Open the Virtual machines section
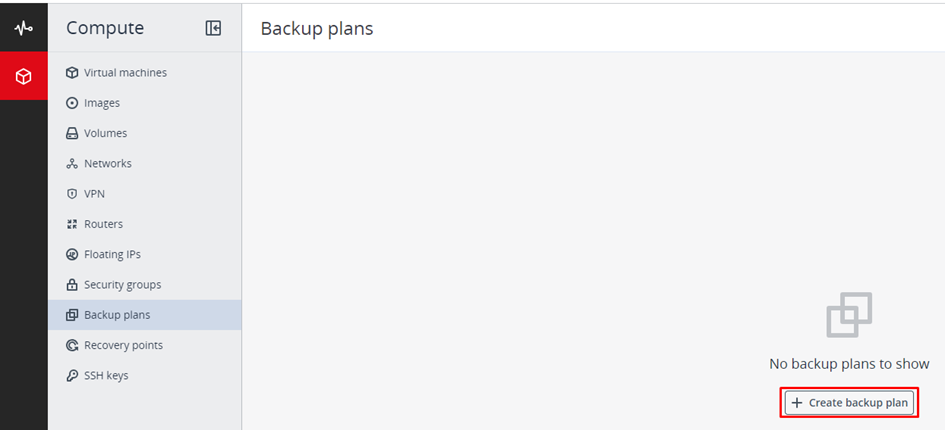This screenshot has width=945, height=430. (x=125, y=73)
